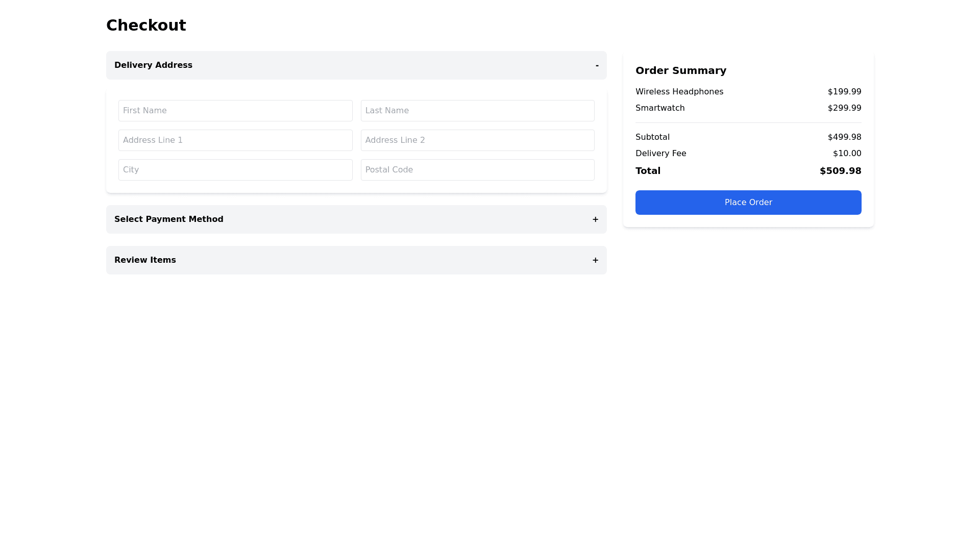The height and width of the screenshot is (551, 980).
Task: Click the Delivery Address section header
Action: click(x=153, y=65)
